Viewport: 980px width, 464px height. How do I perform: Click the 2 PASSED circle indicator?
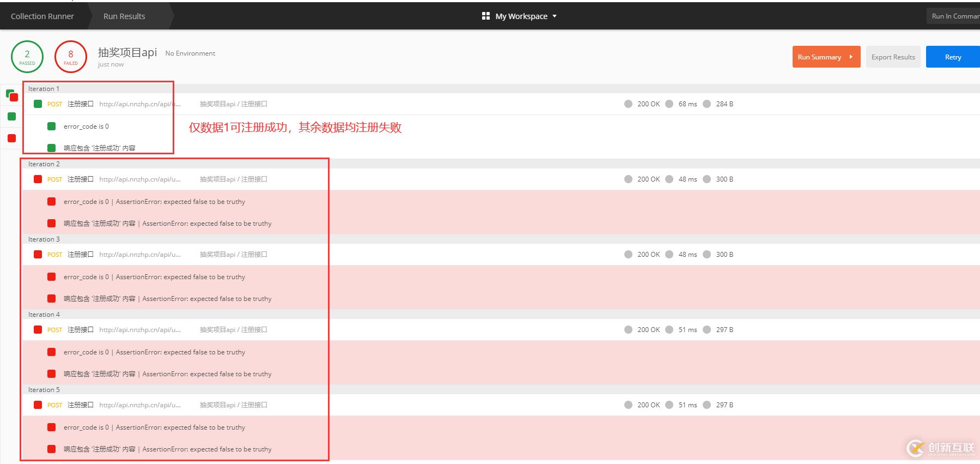[27, 57]
